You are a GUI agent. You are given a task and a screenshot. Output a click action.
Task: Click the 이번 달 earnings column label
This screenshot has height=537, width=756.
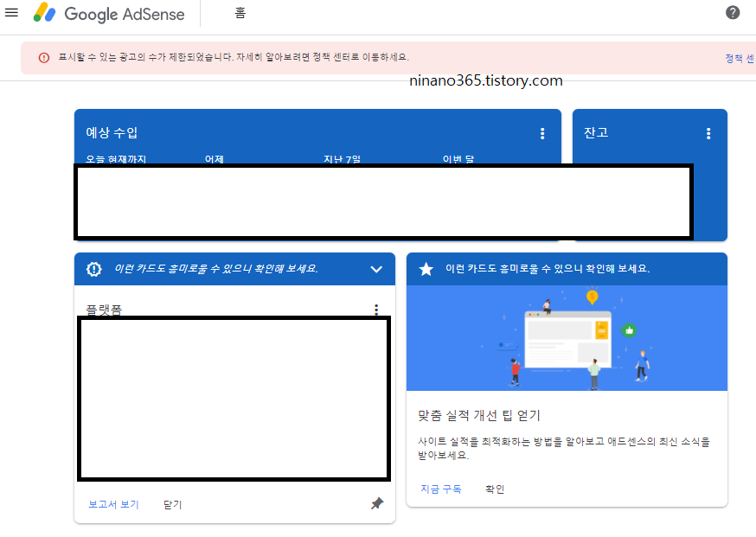458,159
